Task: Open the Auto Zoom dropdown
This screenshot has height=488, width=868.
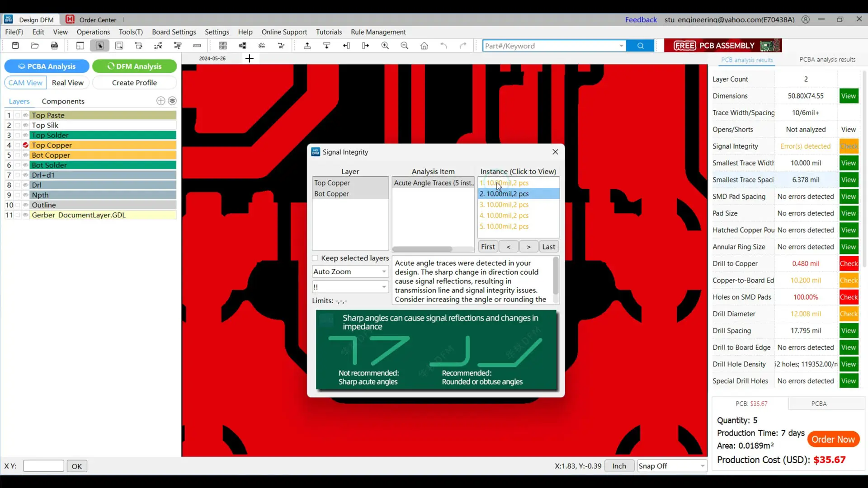Action: (x=350, y=272)
